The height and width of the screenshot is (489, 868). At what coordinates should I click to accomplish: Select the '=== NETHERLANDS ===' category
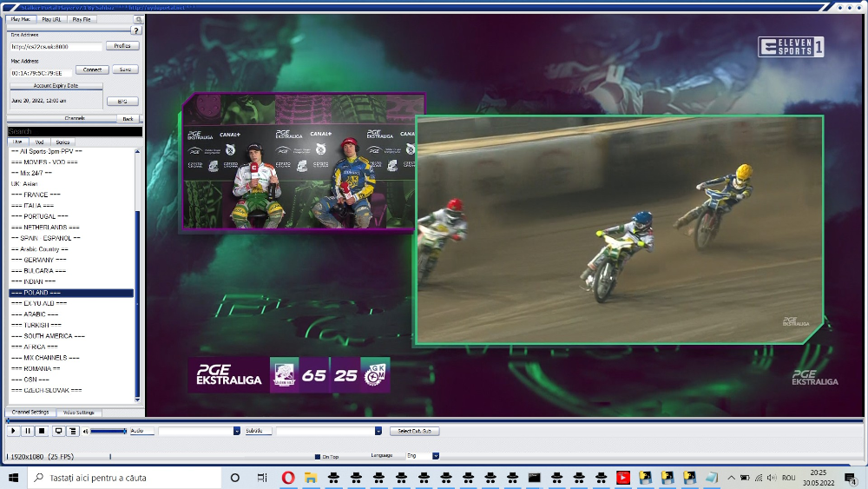pos(71,227)
